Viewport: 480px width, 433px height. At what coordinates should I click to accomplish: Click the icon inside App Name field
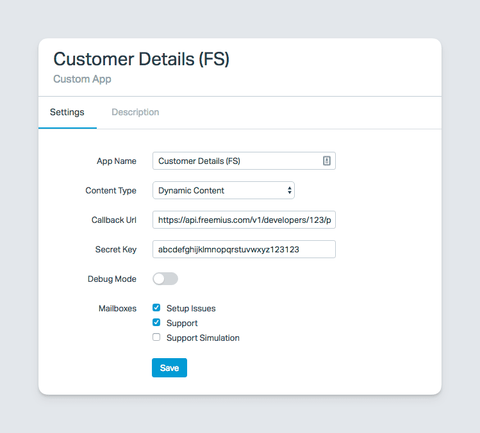point(327,161)
